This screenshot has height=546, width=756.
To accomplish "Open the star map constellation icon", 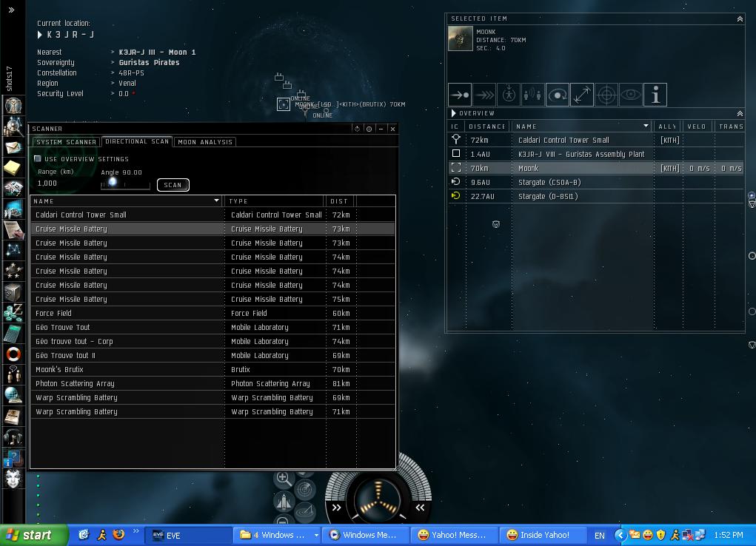I will point(13,250).
